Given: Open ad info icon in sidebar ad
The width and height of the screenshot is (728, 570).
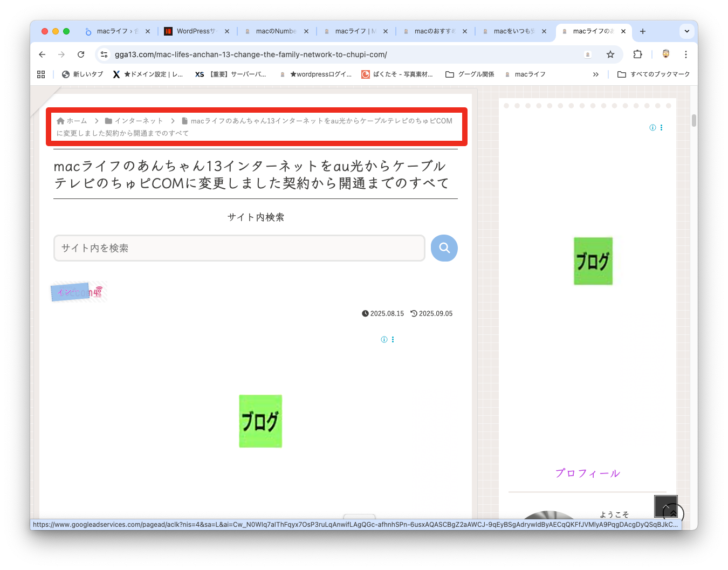Looking at the screenshot, I should coord(653,128).
